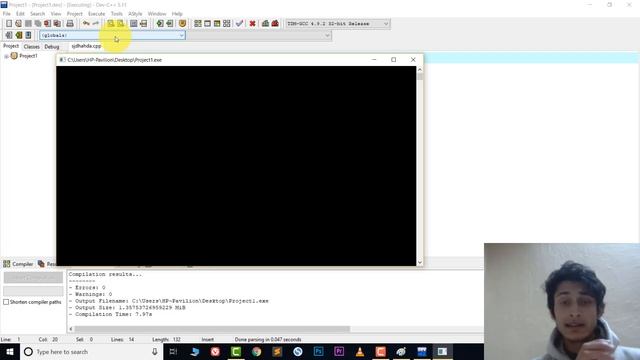This screenshot has height=360, width=640.
Task: Click the Open file toolbar icon
Action: (18, 24)
